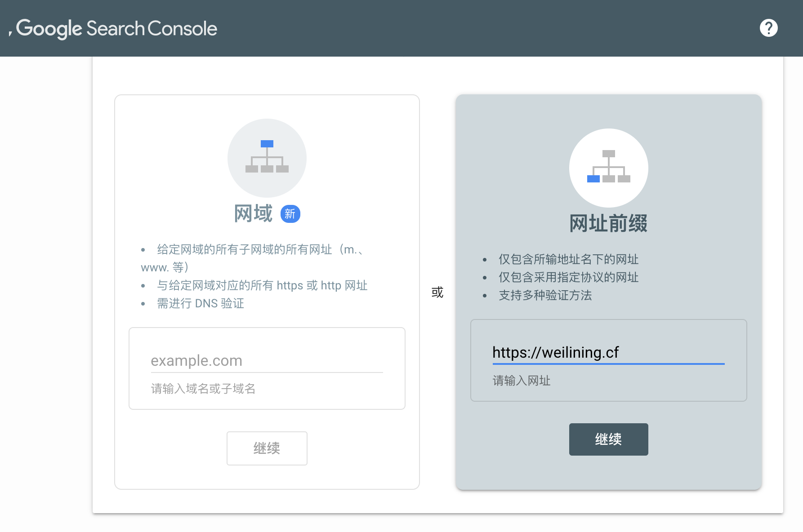Image resolution: width=803 pixels, height=532 pixels.
Task: Click bullet mentioning https 或 http 网址
Action: pyautogui.click(x=262, y=285)
